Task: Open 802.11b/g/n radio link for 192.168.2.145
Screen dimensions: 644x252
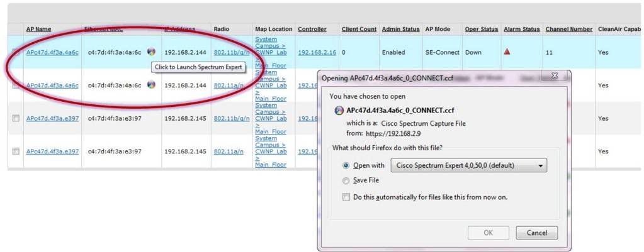Action: tap(232, 118)
